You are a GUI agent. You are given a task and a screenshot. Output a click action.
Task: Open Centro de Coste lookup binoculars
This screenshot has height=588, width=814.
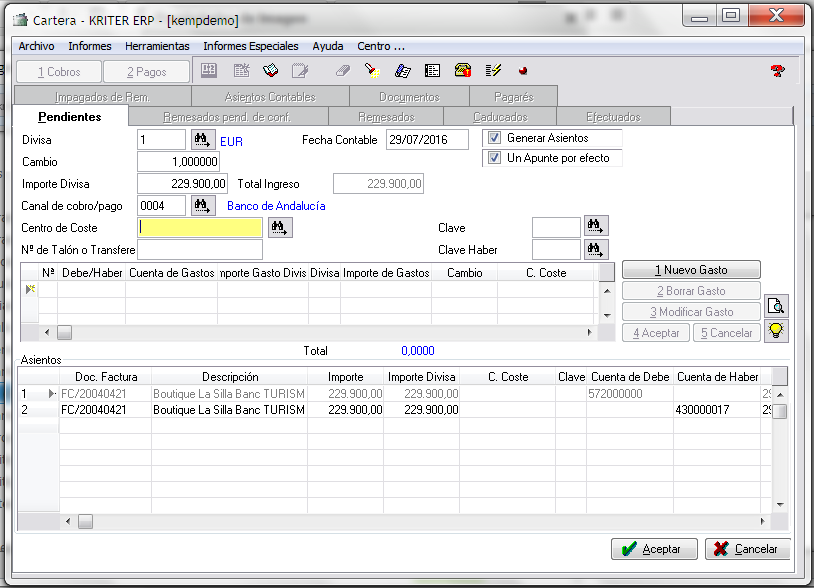click(280, 228)
